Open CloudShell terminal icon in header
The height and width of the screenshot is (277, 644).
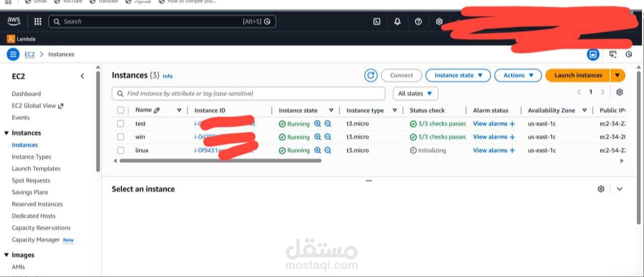[376, 22]
